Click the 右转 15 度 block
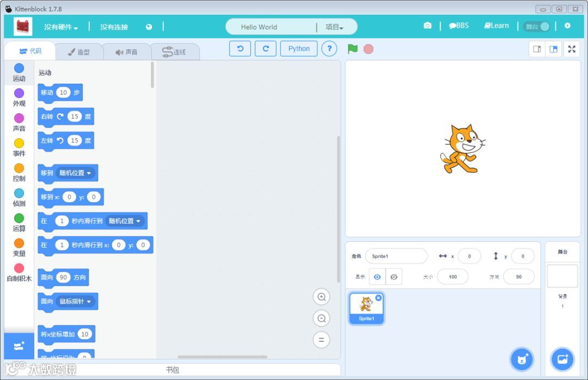This screenshot has width=588, height=380. (66, 117)
